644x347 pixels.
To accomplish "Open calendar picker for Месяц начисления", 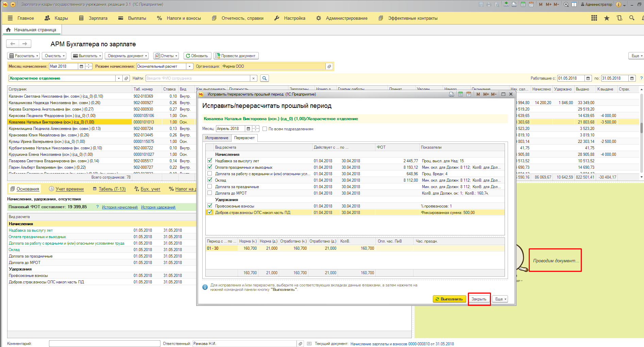I will pyautogui.click(x=81, y=66).
